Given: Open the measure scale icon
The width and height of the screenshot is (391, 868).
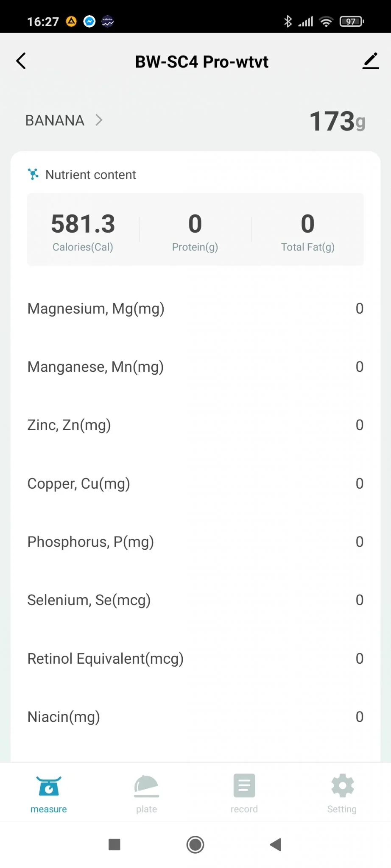Looking at the screenshot, I should coord(49,786).
